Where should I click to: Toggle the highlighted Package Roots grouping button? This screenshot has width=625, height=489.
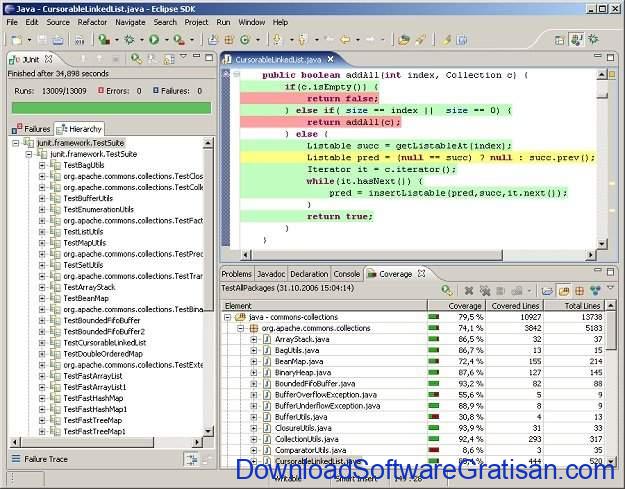[x=564, y=291]
